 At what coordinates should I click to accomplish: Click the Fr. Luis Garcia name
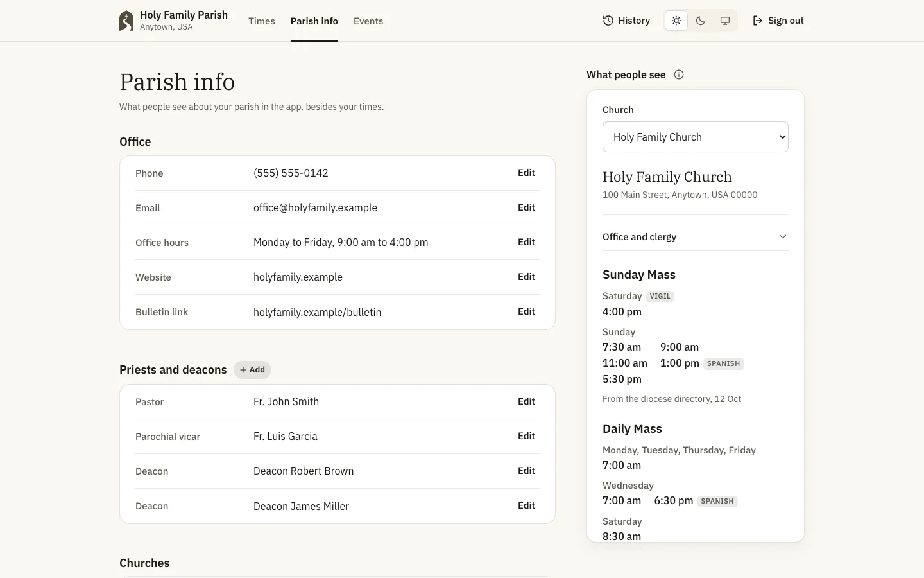pos(286,436)
